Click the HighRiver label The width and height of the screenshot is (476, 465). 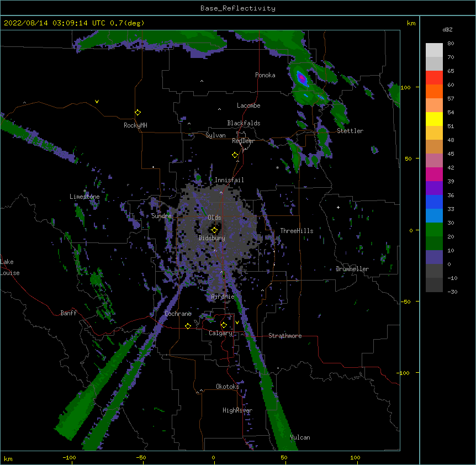[237, 410]
